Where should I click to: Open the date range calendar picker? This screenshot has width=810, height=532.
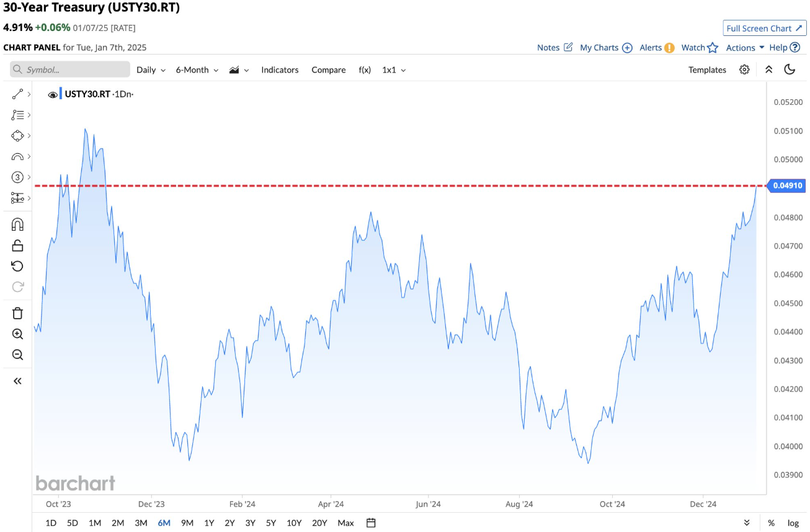(x=371, y=523)
